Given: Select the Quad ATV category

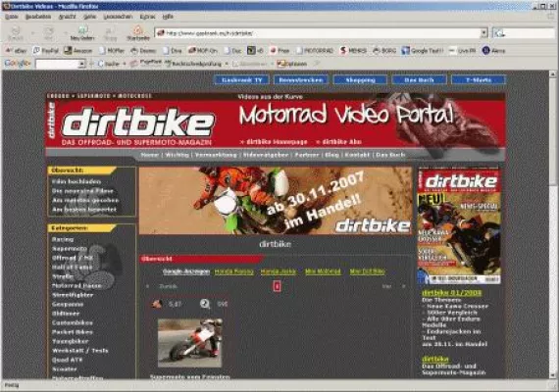Looking at the screenshot, I should coord(67,360).
